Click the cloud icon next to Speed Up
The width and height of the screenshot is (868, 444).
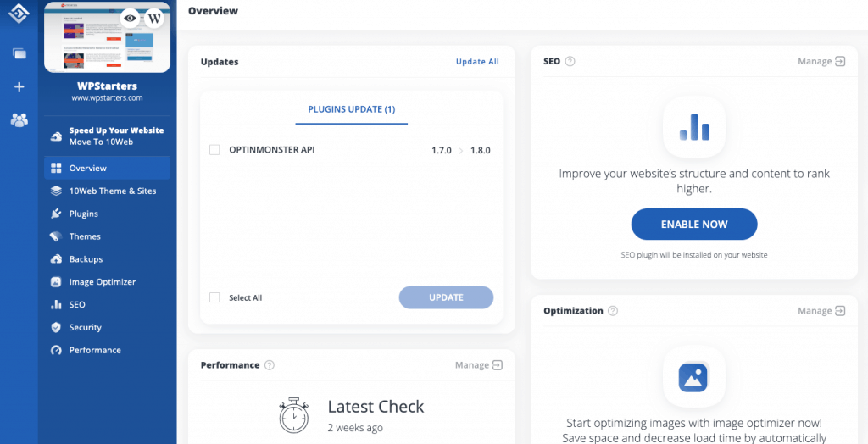[56, 136]
